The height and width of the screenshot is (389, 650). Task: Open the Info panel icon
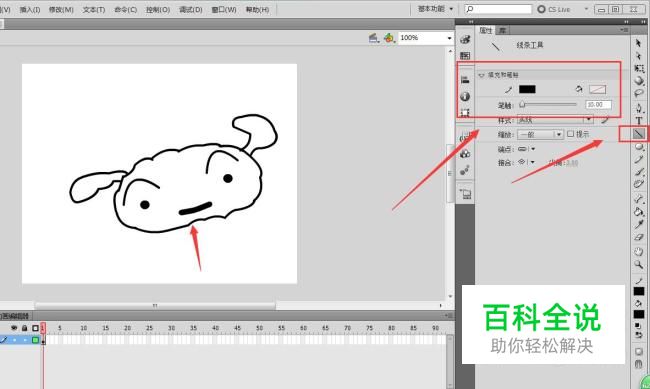pos(465,96)
